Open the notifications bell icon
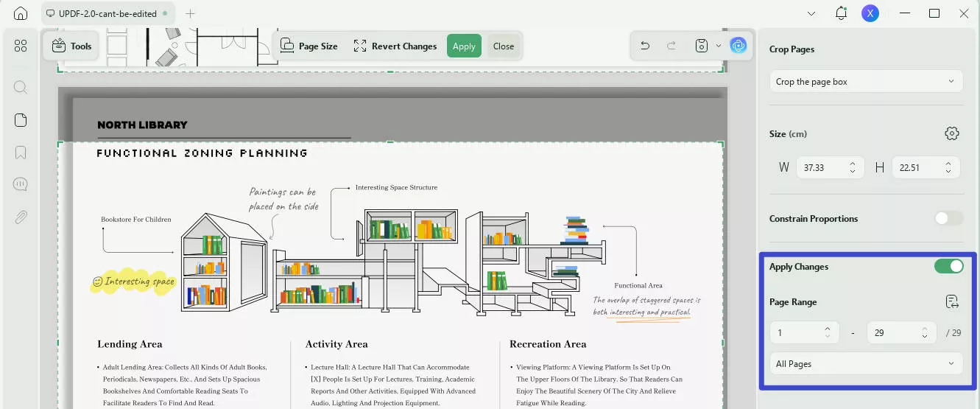 tap(841, 13)
